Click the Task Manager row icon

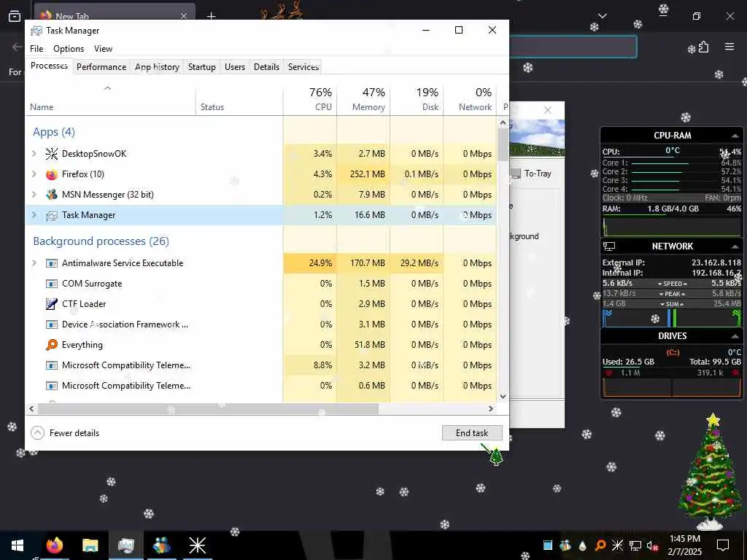click(x=52, y=215)
